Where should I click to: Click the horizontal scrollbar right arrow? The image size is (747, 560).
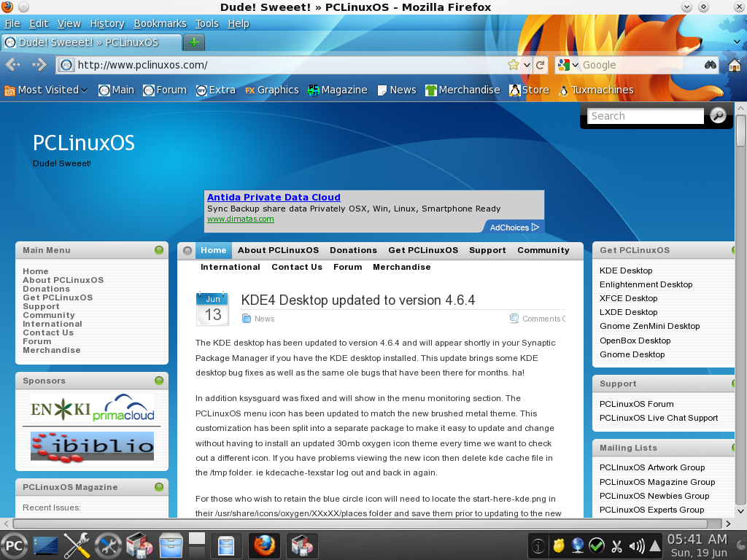728,524
